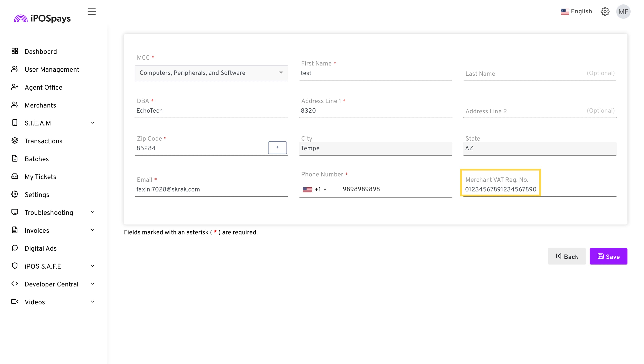Open the Merchants page
644x364 pixels.
click(40, 105)
